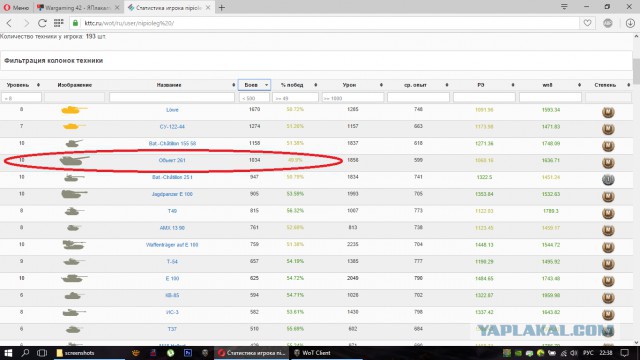Click the Уровень filter input field
The width and height of the screenshot is (640, 360).
pyautogui.click(x=22, y=98)
